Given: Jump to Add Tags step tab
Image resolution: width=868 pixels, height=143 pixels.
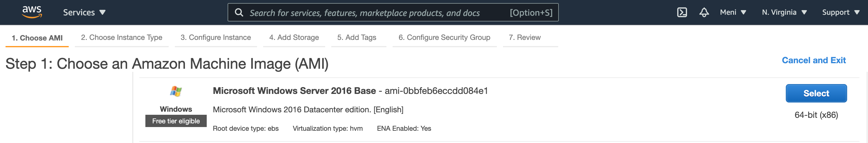Looking at the screenshot, I should tap(356, 37).
